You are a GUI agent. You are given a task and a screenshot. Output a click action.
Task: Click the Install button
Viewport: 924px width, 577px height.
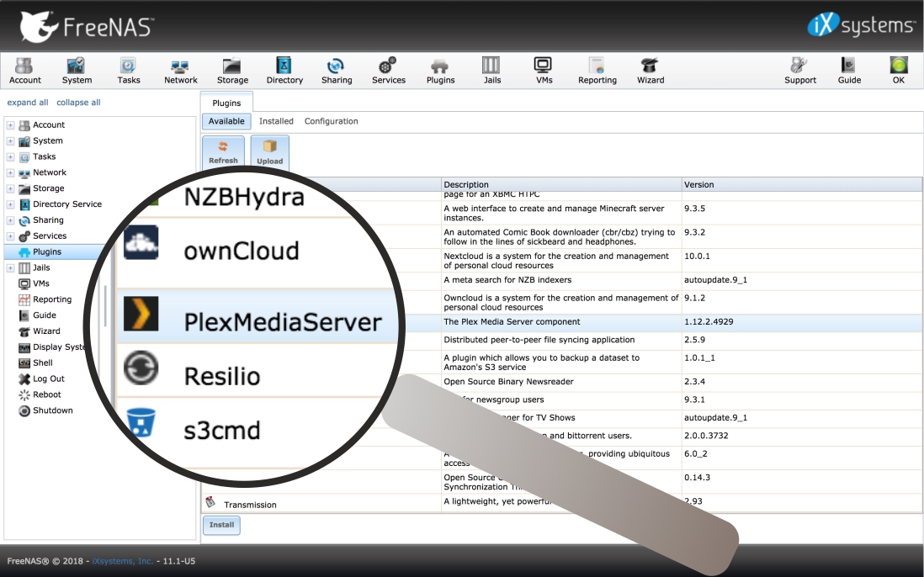point(221,525)
